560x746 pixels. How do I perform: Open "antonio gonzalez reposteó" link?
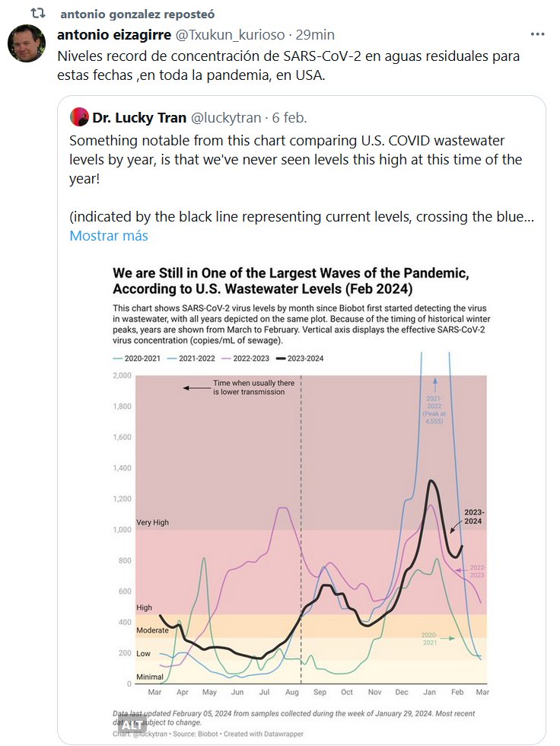tap(136, 14)
